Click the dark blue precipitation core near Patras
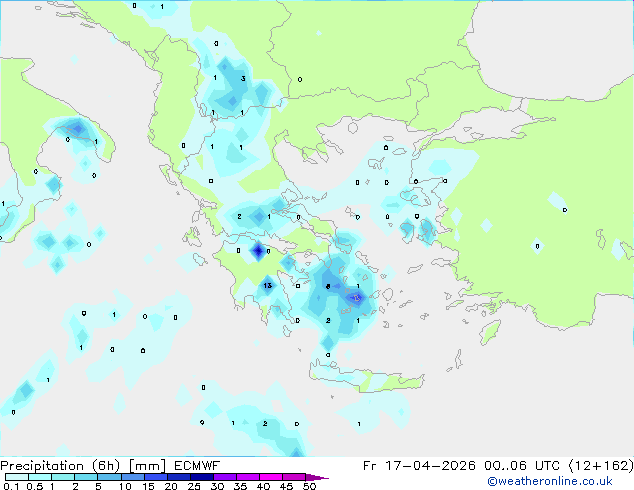The image size is (634, 490). [x=258, y=251]
